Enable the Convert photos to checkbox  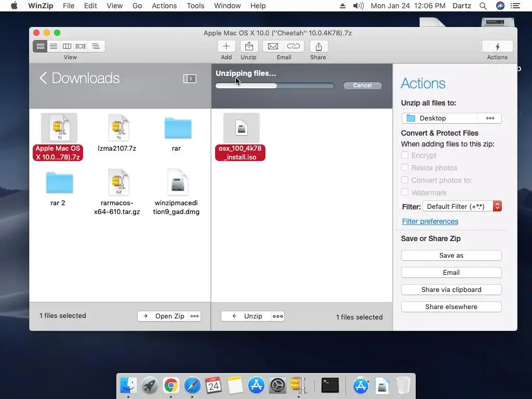click(x=404, y=180)
